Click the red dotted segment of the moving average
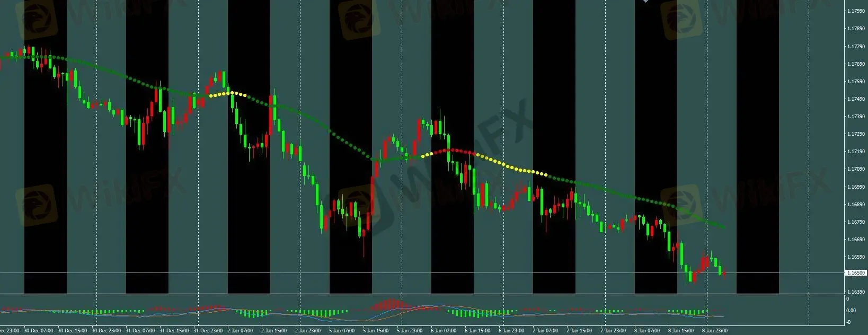Screen dimensions: 868x335 [x=450, y=151]
